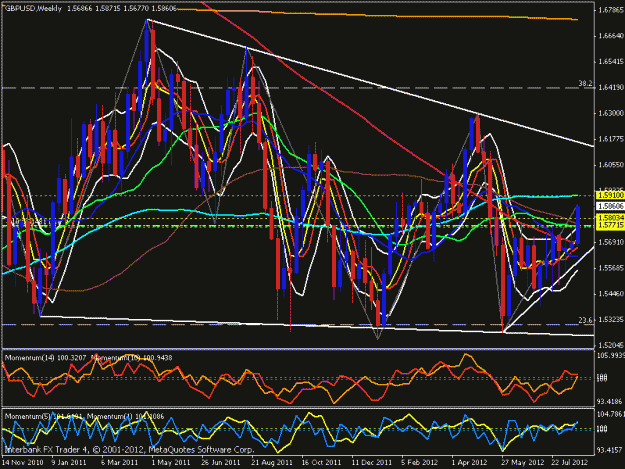This screenshot has width=625, height=469.
Task: Click the yellow 1.59100 price level tag
Action: pyautogui.click(x=610, y=195)
